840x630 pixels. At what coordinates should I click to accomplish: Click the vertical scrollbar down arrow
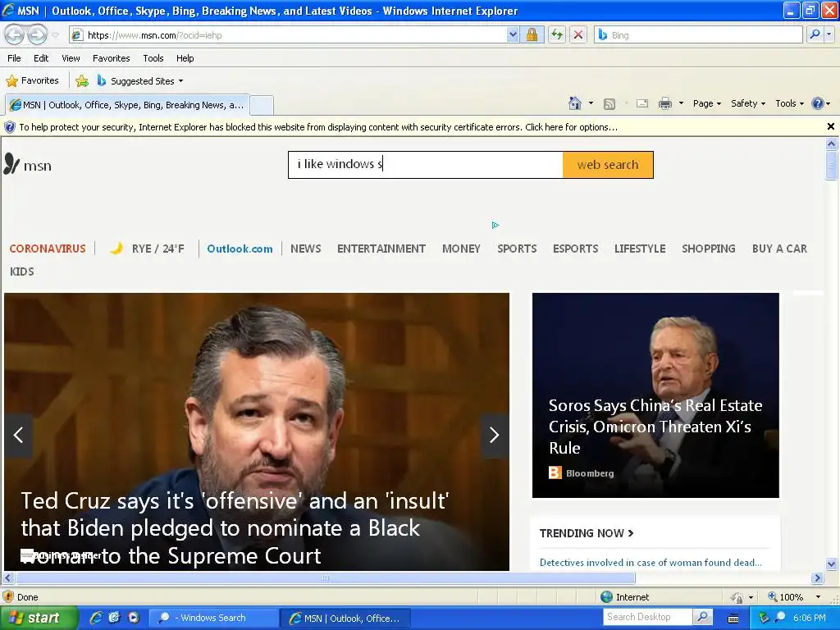tap(832, 564)
